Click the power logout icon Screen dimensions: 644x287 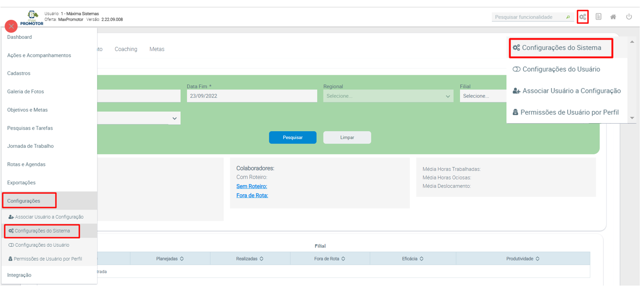629,17
